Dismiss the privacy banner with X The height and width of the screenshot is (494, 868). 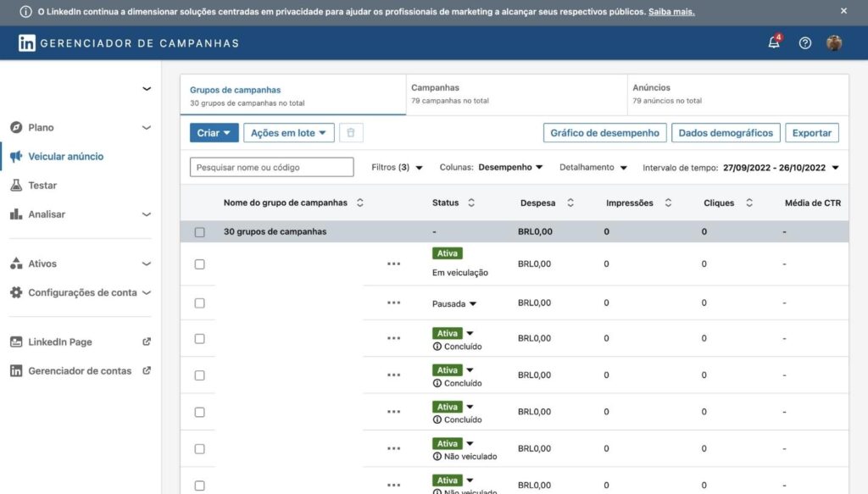click(843, 11)
